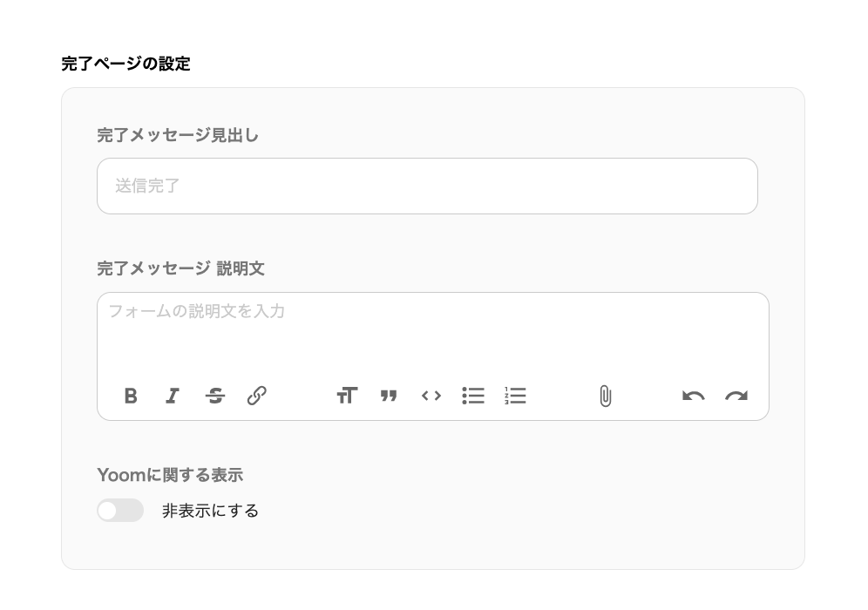Image resolution: width=868 pixels, height=610 pixels.
Task: Apply strikethrough text formatting
Action: click(x=215, y=396)
